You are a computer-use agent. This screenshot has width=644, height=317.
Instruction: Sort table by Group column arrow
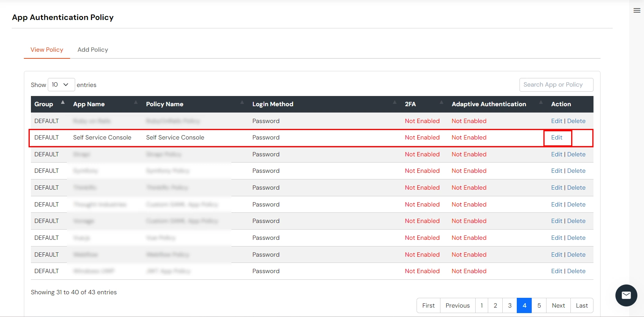click(x=63, y=102)
